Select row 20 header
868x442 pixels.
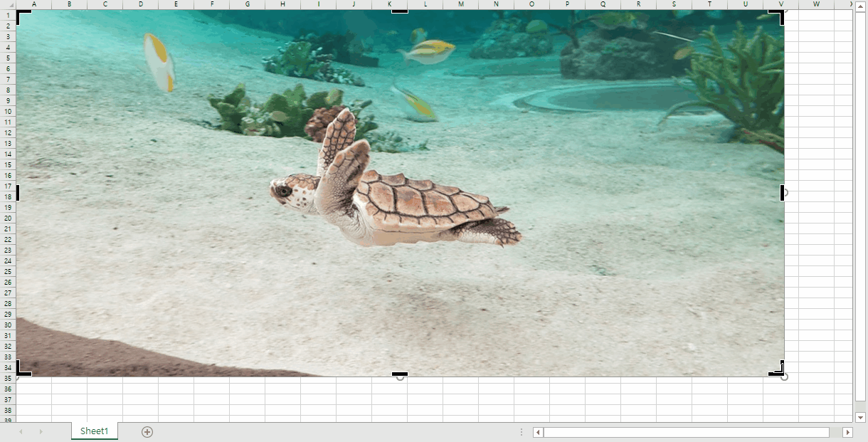click(8, 218)
